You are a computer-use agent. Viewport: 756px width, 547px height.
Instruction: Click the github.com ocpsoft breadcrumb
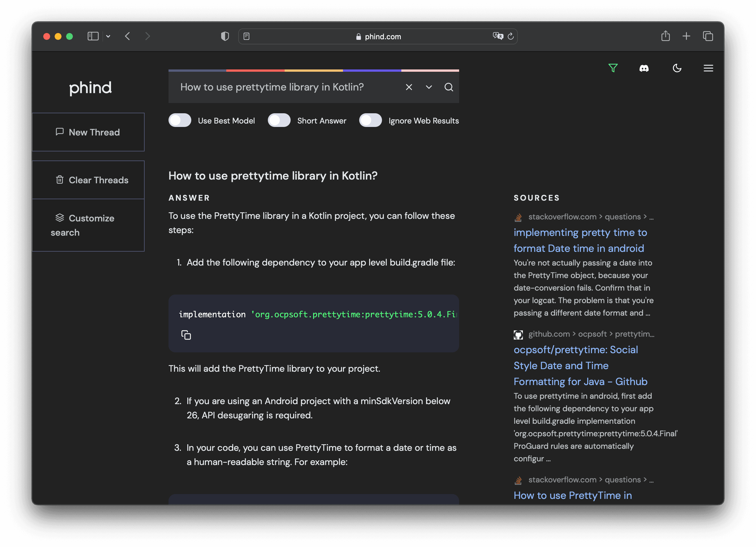[591, 334]
